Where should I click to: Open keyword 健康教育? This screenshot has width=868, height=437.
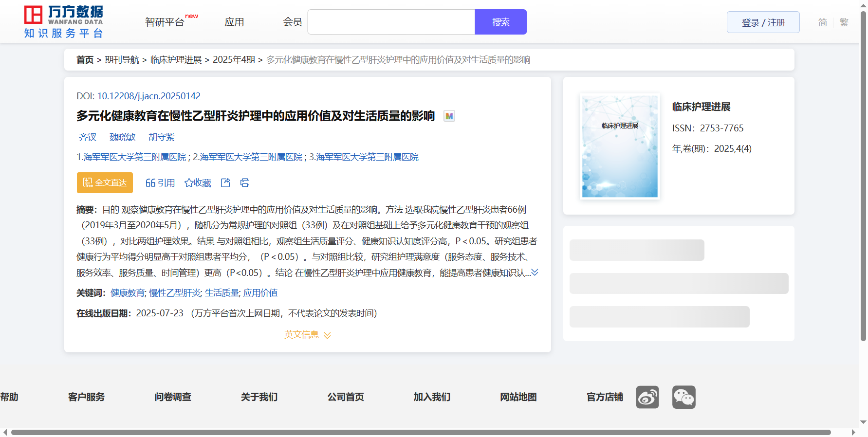pyautogui.click(x=128, y=293)
